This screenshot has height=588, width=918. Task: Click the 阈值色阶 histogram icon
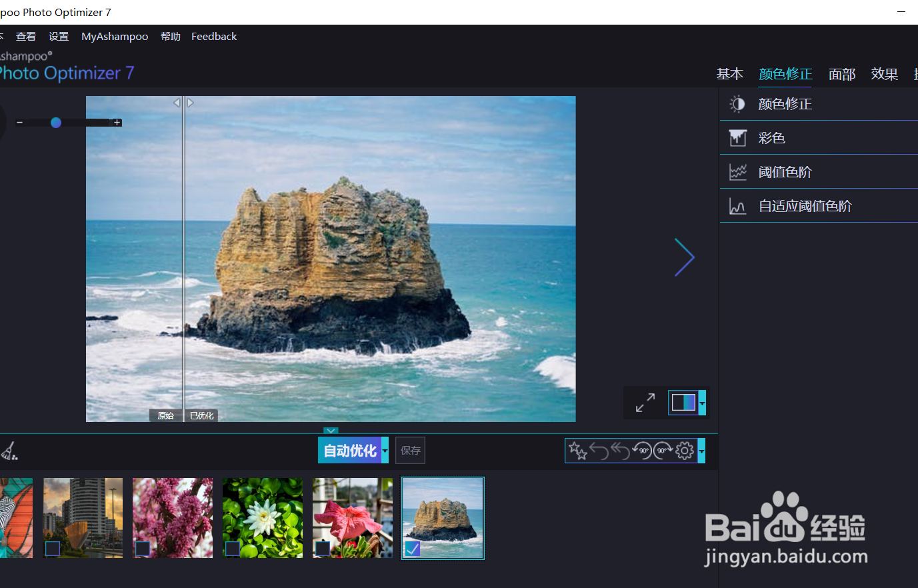737,172
